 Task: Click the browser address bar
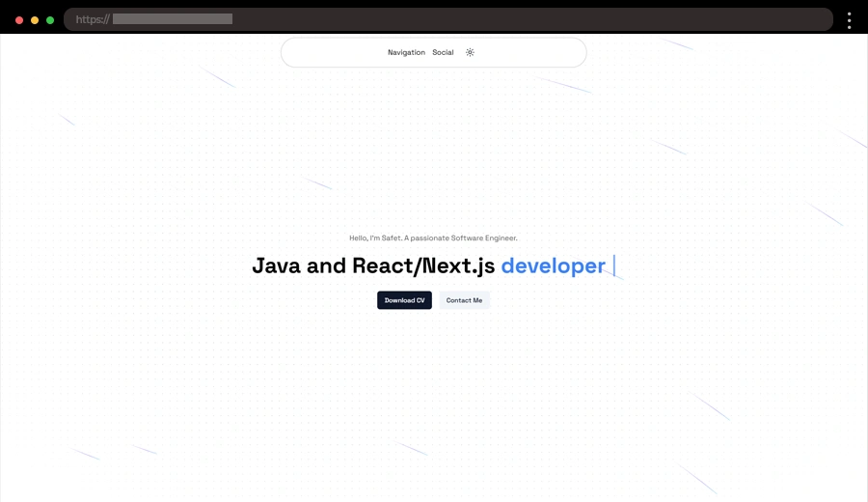(448, 19)
